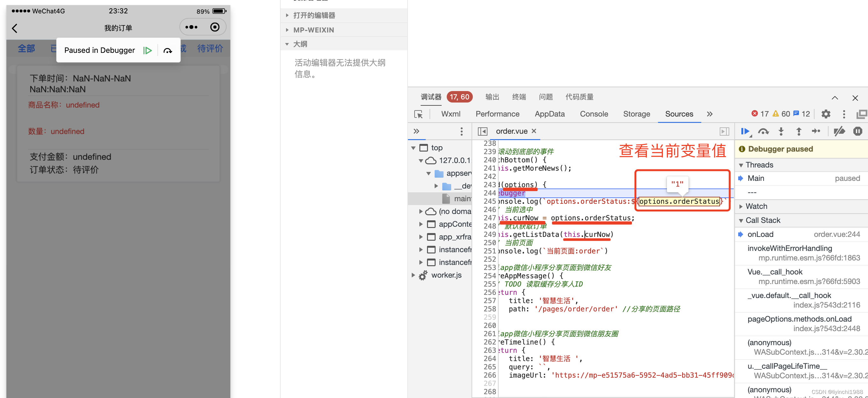Resume script execution in debugger toolbar

tap(745, 131)
